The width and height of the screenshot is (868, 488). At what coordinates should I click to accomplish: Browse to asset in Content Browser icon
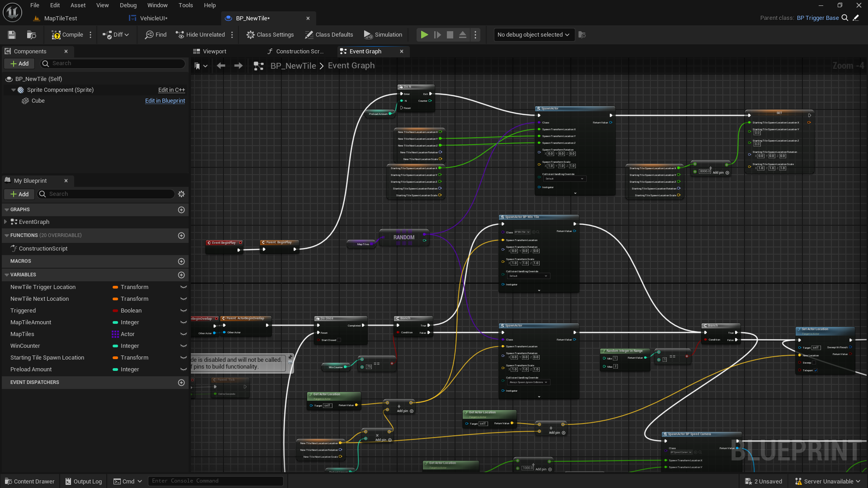31,35
